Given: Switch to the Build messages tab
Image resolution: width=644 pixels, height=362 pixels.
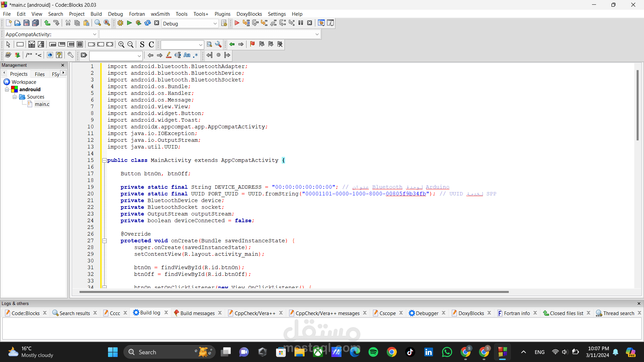Looking at the screenshot, I should 197,313.
